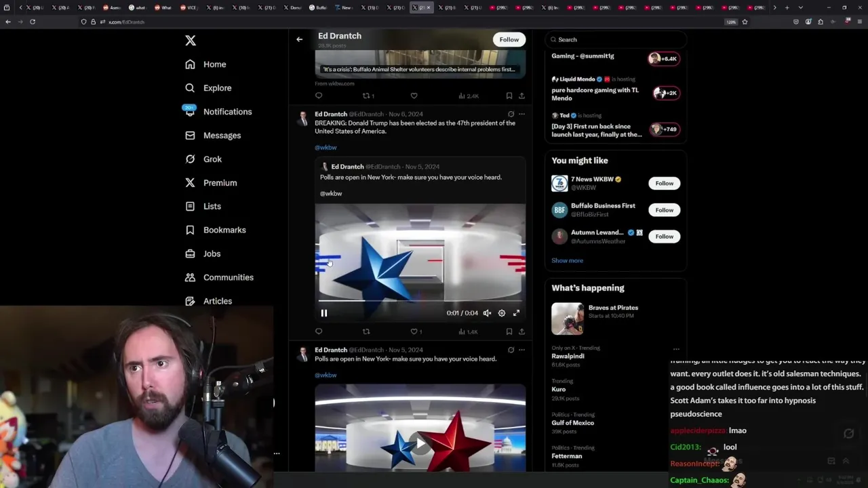This screenshot has height=488, width=868.
Task: Open Notifications
Action: 218,112
